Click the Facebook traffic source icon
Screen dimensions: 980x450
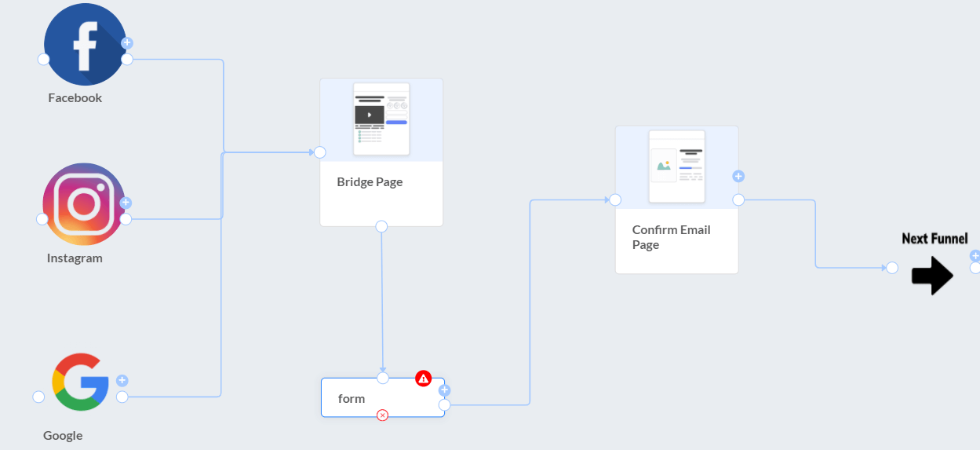click(84, 44)
